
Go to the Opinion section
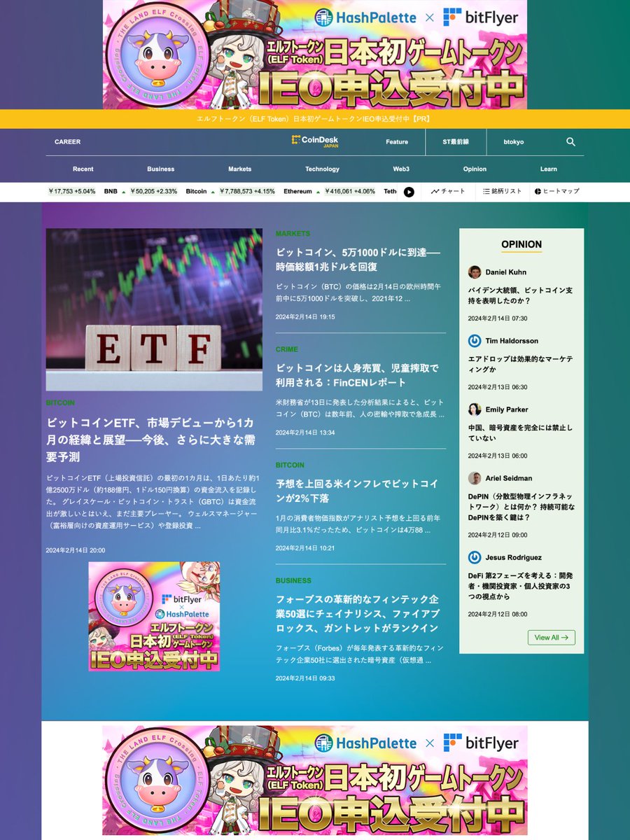tap(475, 169)
